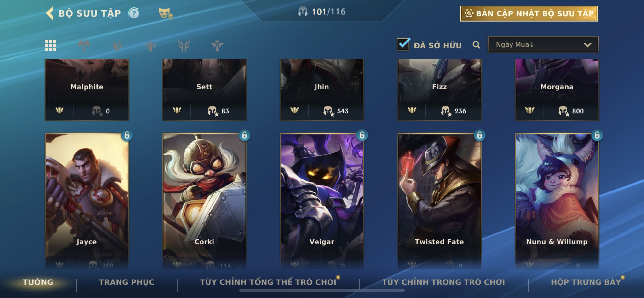The height and width of the screenshot is (298, 644).
Task: Click the BẢN CẬP NHẬT BỘ SƯU TẬP button
Action: 529,13
